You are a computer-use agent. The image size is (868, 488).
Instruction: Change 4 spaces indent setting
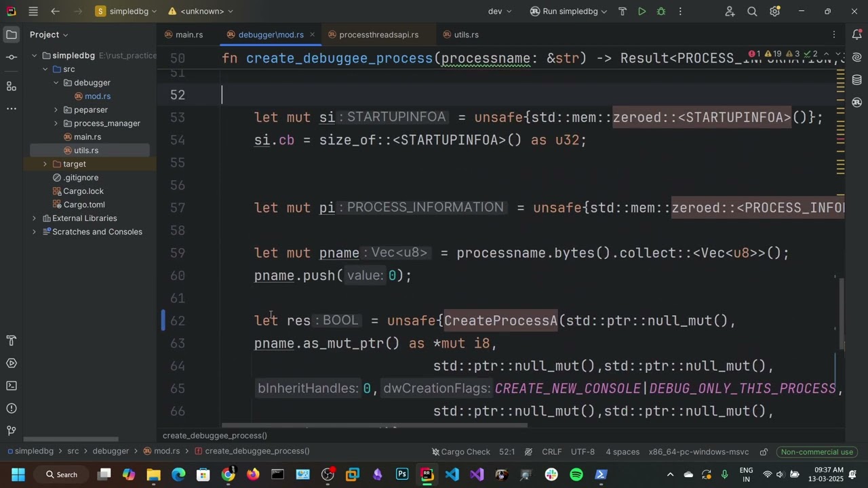(623, 452)
